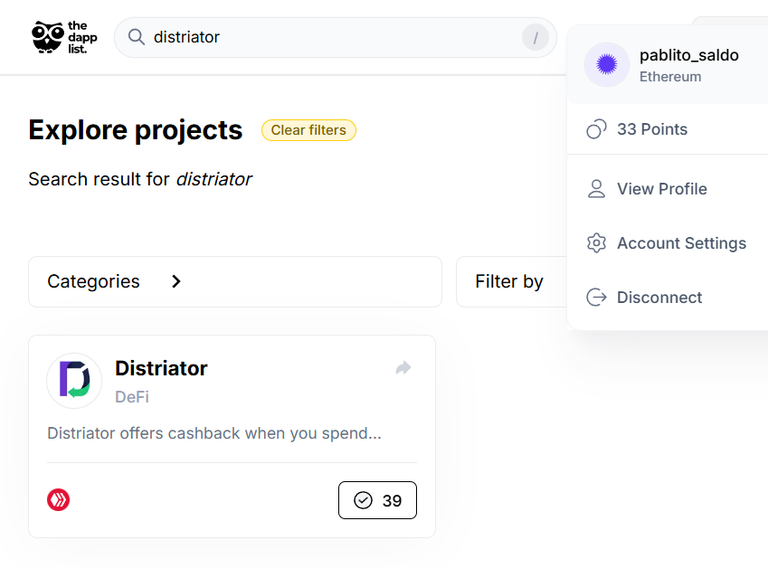Click the logout arrow icon beside Disconnect
Screen dimensions: 768x568
(x=596, y=297)
